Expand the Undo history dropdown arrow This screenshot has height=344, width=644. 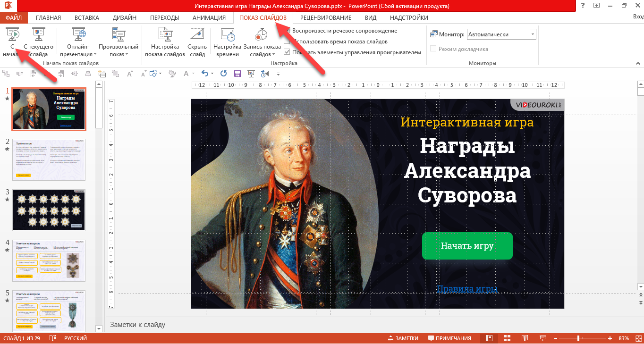[212, 74]
